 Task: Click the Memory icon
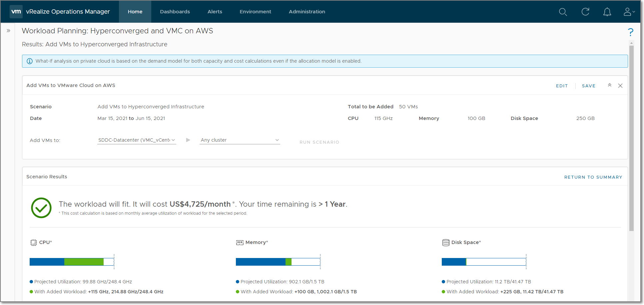[x=240, y=243]
